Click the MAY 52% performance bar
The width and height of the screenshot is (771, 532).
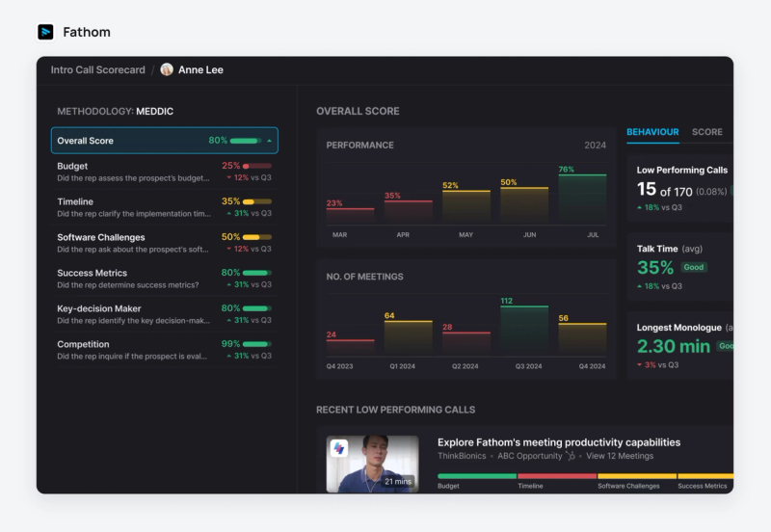(x=466, y=207)
